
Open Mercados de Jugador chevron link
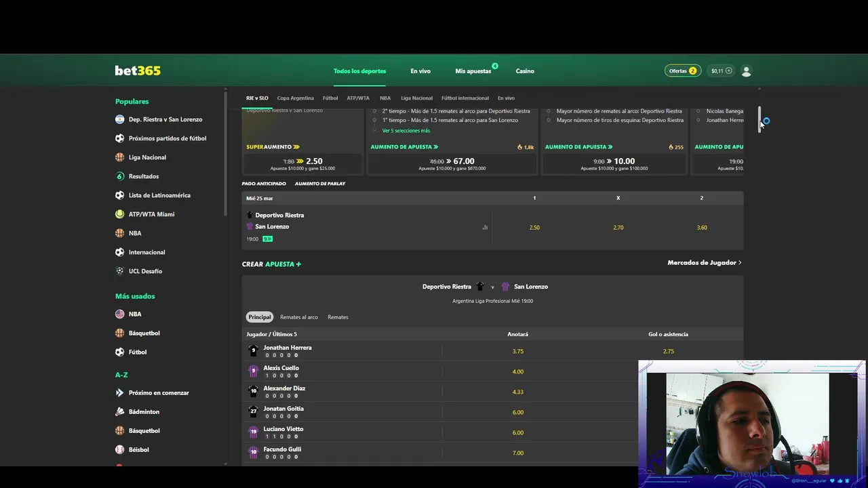[x=705, y=262]
